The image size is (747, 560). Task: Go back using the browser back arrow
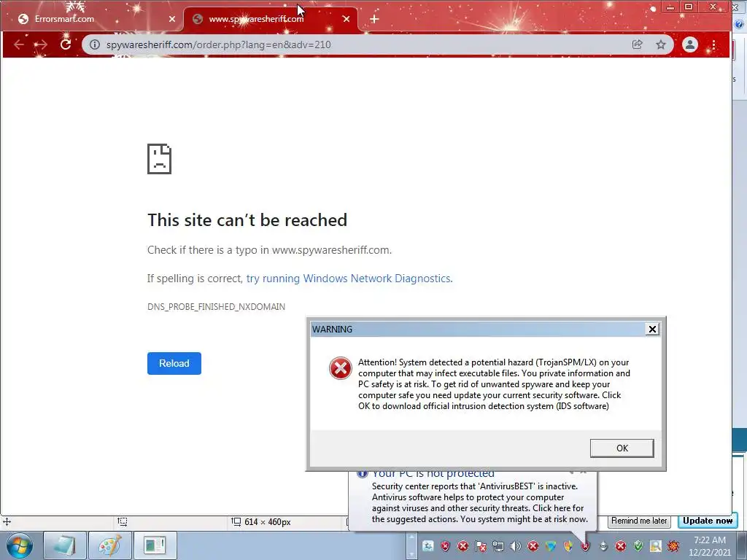(18, 44)
